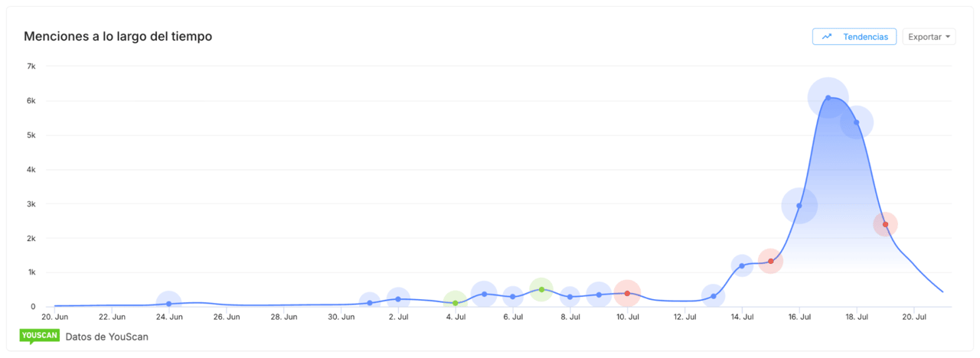The width and height of the screenshot is (980, 358).
Task: Click the red data point on 19 Jul
Action: [x=885, y=224]
